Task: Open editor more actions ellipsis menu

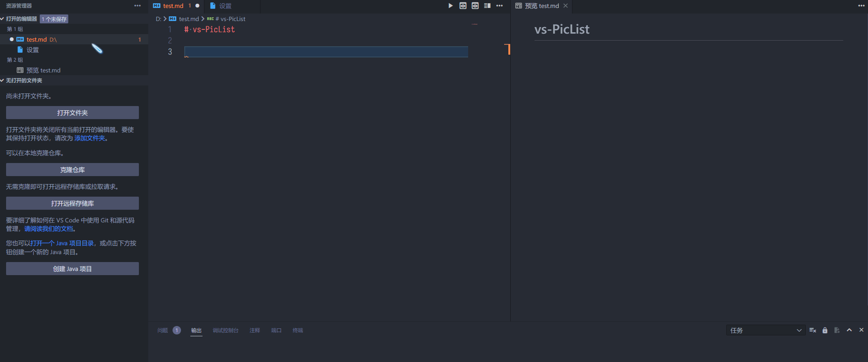Action: click(499, 6)
